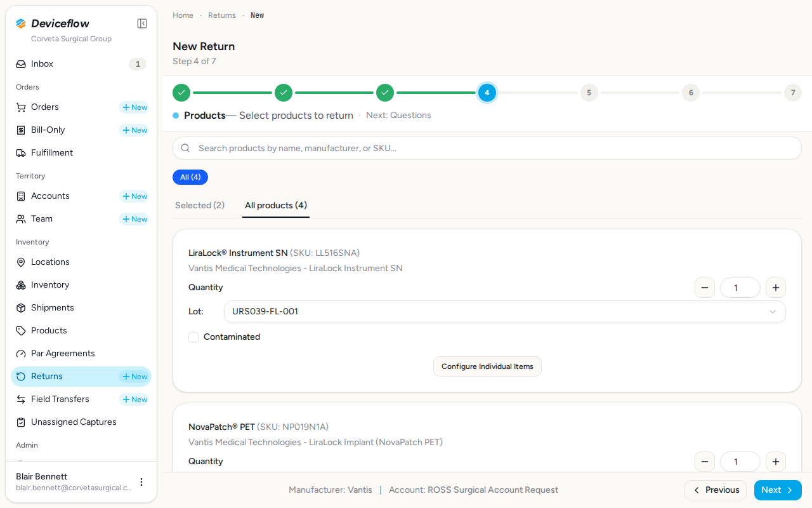Go back with Previous button
The height and width of the screenshot is (508, 812).
coord(716,490)
